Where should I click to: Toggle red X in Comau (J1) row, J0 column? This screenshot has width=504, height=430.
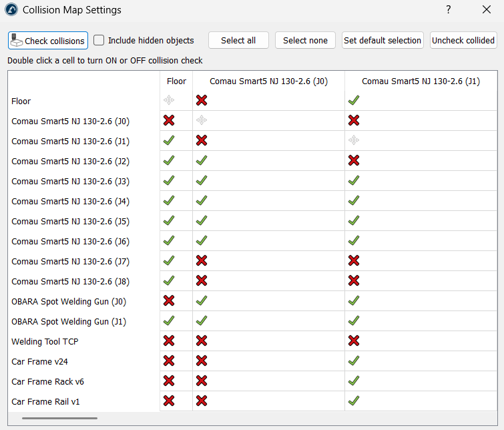click(202, 140)
